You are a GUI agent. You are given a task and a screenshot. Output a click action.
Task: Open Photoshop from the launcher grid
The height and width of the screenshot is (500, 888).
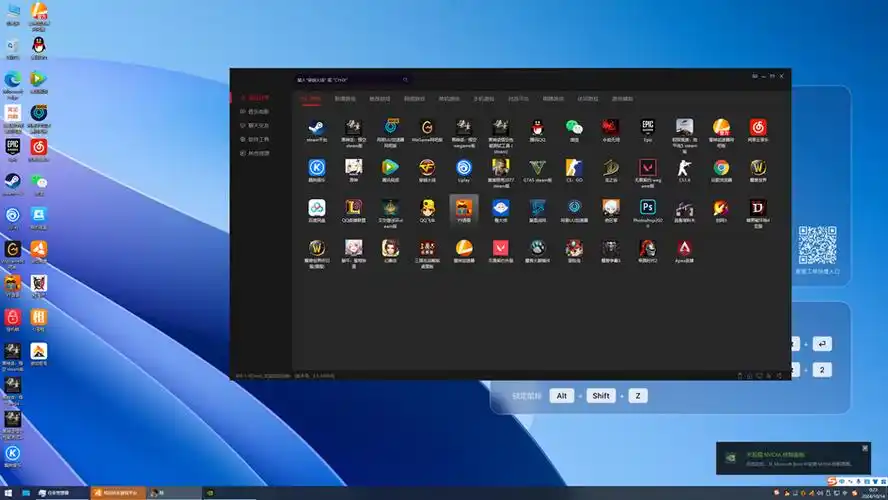click(x=648, y=207)
